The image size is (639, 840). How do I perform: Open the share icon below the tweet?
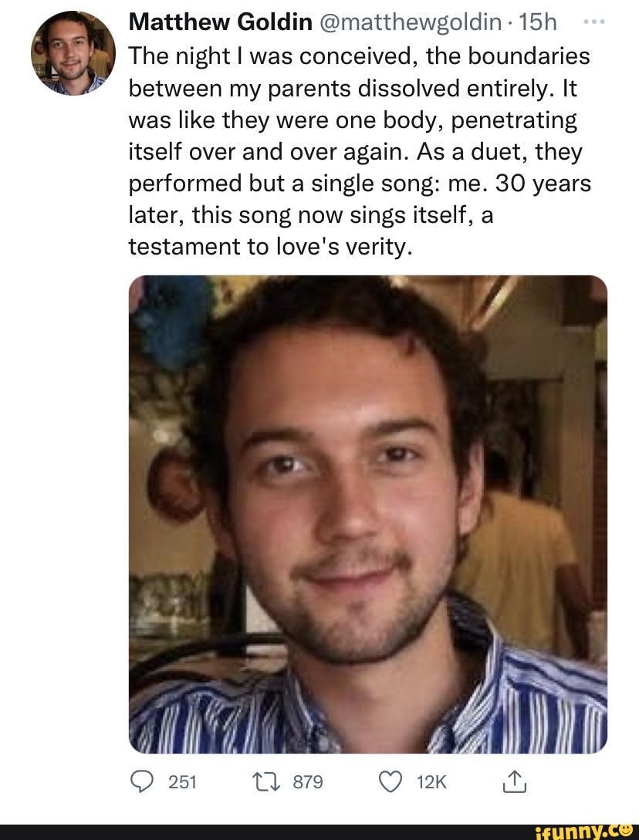[x=512, y=783]
